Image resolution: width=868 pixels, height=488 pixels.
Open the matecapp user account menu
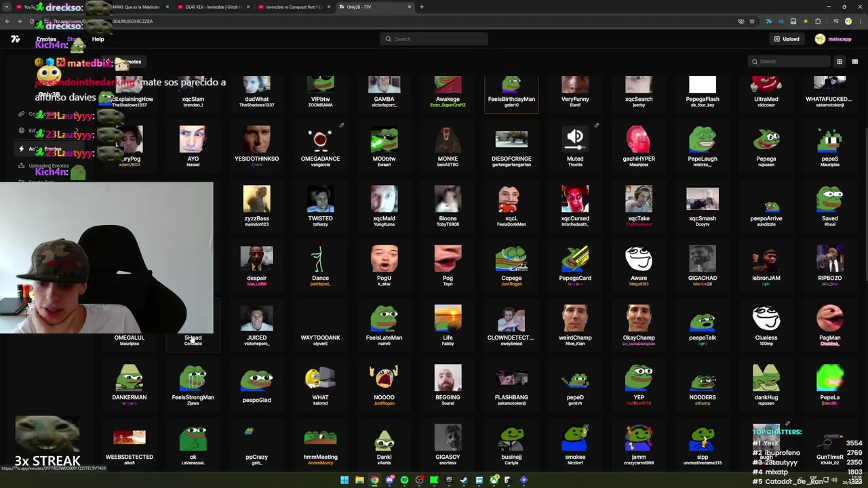[x=833, y=39]
